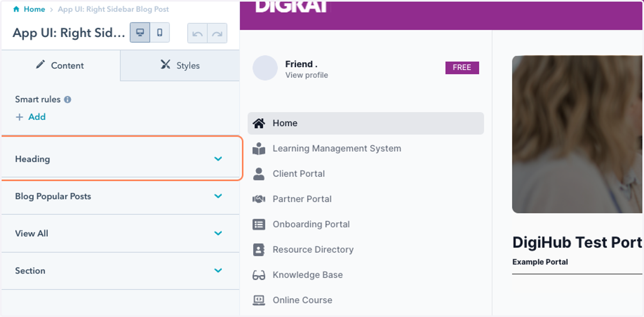Click Add smart rule link
The width and height of the screenshot is (644, 317).
coord(37,117)
